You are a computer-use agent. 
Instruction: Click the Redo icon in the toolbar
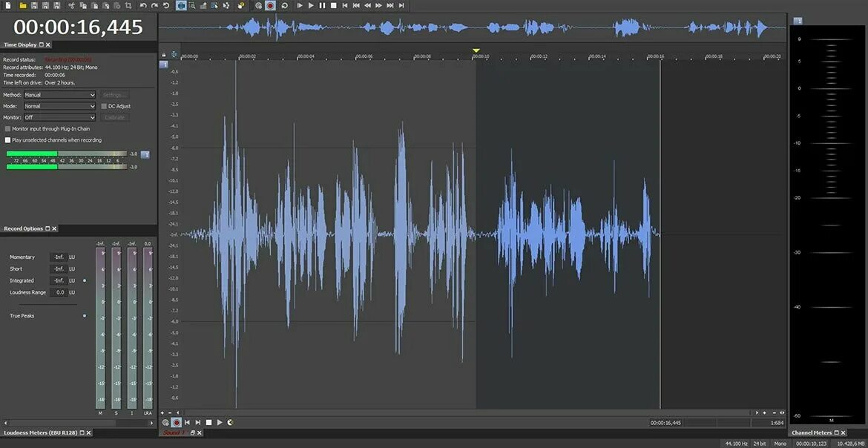pyautogui.click(x=154, y=5)
